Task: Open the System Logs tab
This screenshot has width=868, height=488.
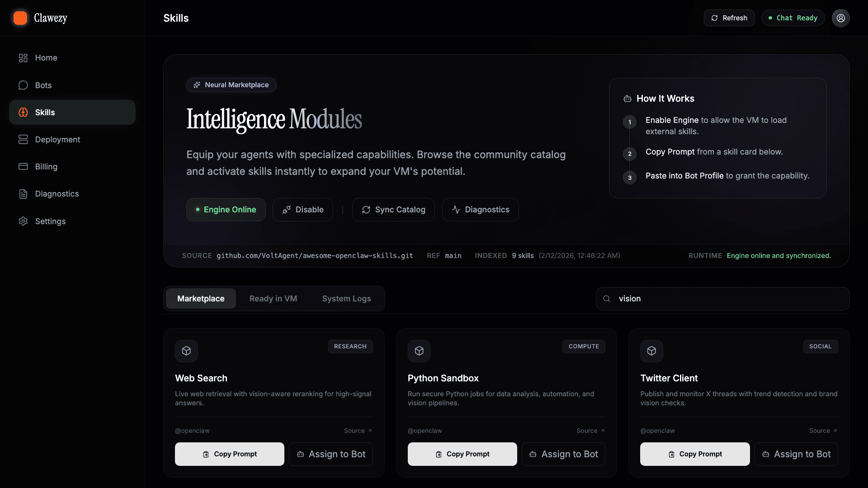Action: click(346, 299)
